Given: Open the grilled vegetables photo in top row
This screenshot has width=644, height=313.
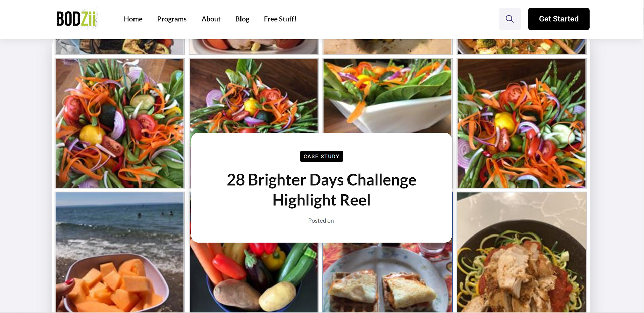Looking at the screenshot, I should pos(120,47).
